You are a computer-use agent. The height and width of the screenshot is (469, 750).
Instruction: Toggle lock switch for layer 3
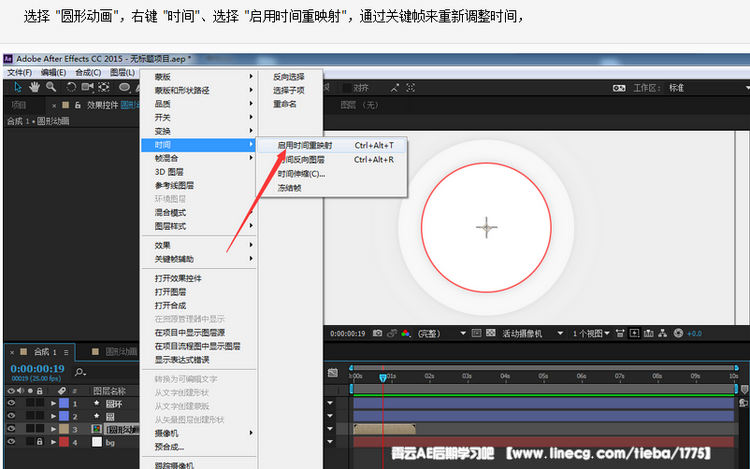tap(40, 429)
